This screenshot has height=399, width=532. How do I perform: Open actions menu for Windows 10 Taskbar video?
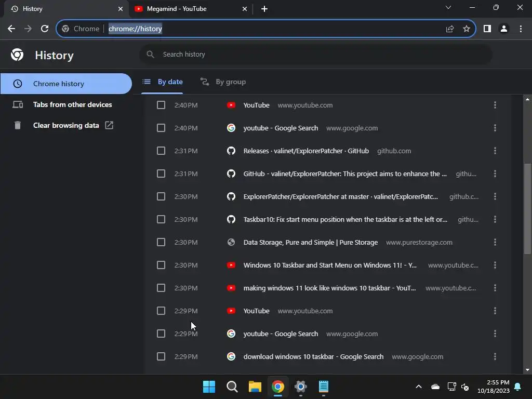(495, 265)
